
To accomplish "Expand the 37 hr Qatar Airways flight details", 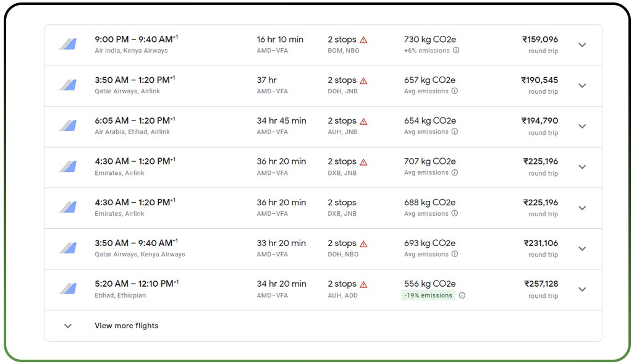I will click(x=582, y=85).
